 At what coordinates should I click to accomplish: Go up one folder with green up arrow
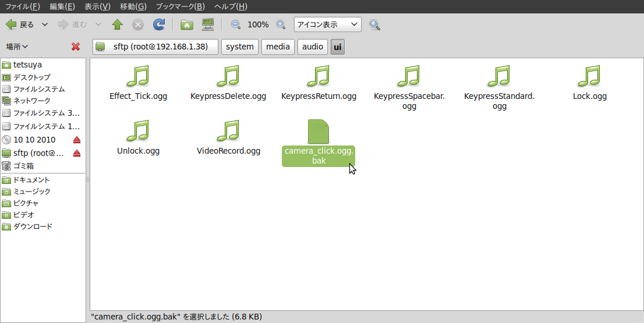coord(118,24)
